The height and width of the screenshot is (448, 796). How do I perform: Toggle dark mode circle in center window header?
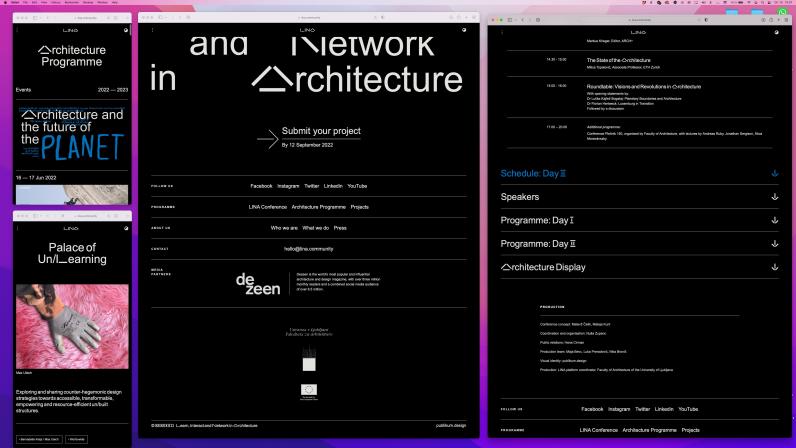click(x=464, y=30)
